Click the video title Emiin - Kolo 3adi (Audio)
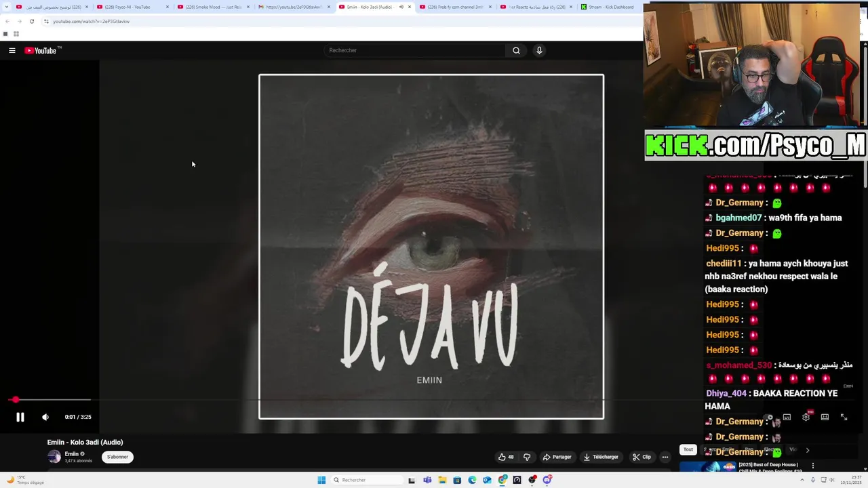 85,443
